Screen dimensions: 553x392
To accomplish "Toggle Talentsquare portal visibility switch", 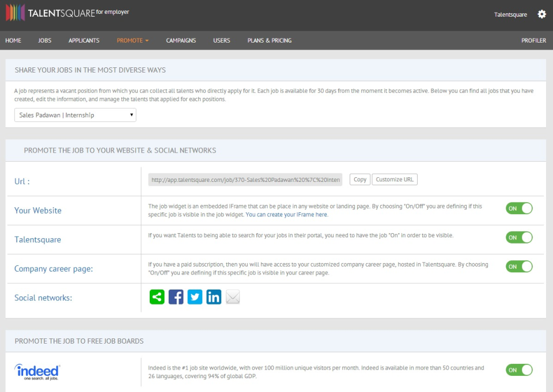I will 519,237.
